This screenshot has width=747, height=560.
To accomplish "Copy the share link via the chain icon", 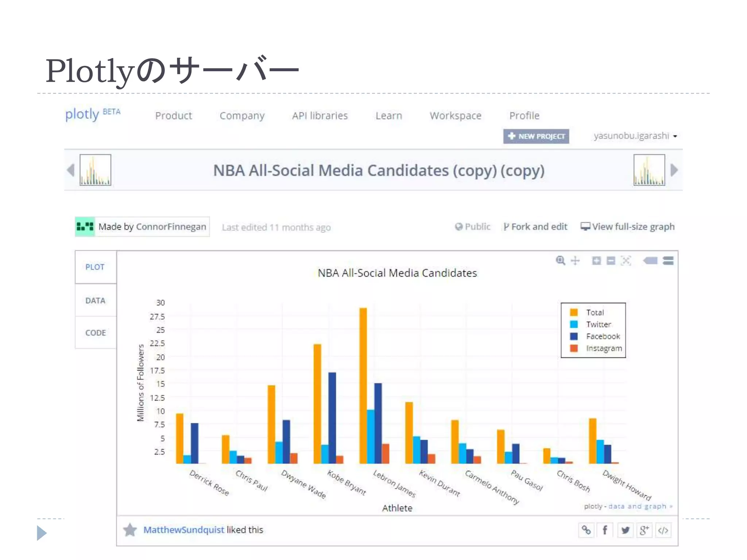I will 586,530.
